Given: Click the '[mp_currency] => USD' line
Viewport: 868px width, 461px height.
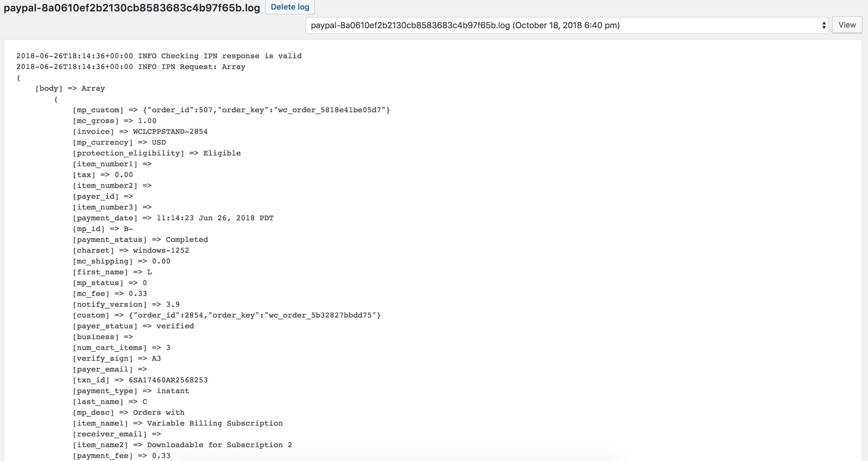Looking at the screenshot, I should tap(119, 142).
